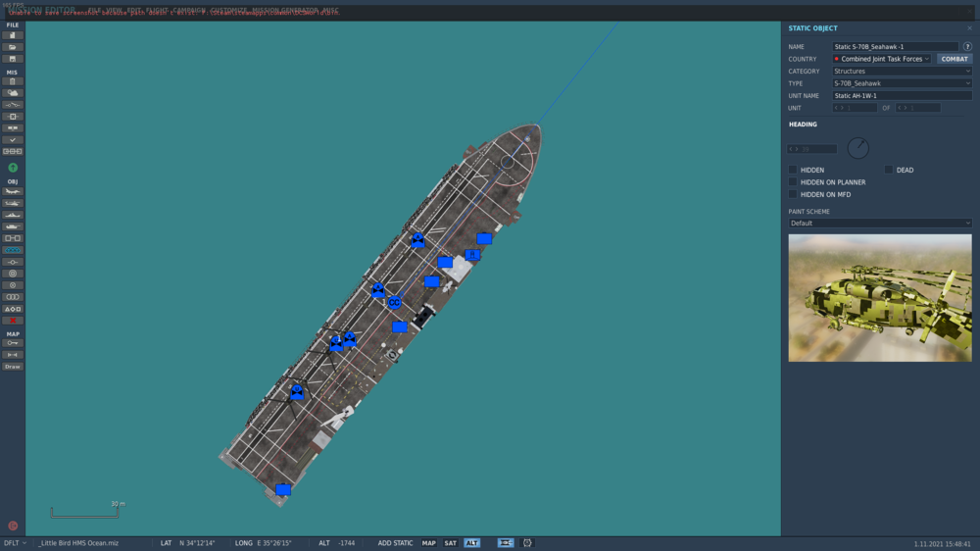The height and width of the screenshot is (551, 980).
Task: Select the add ship group tool
Action: [13, 215]
